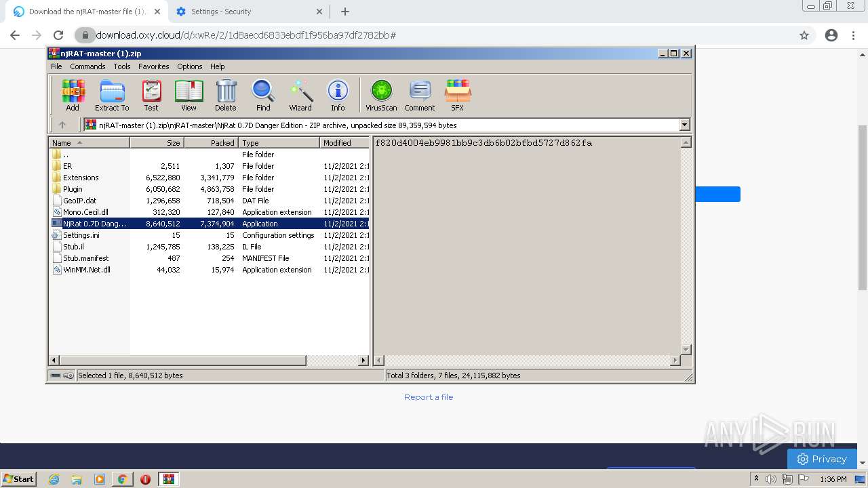Click the drive icon in status bar
868x488 pixels.
56,375
